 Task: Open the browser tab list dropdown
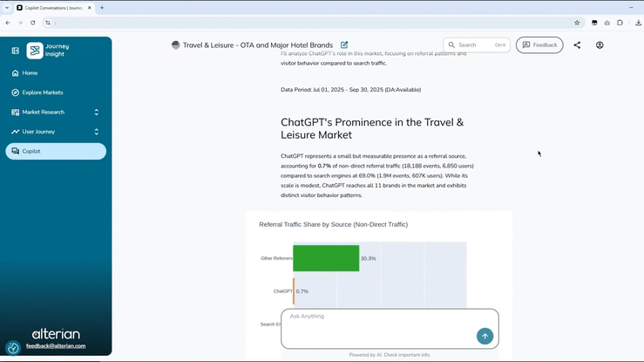(x=7, y=7)
